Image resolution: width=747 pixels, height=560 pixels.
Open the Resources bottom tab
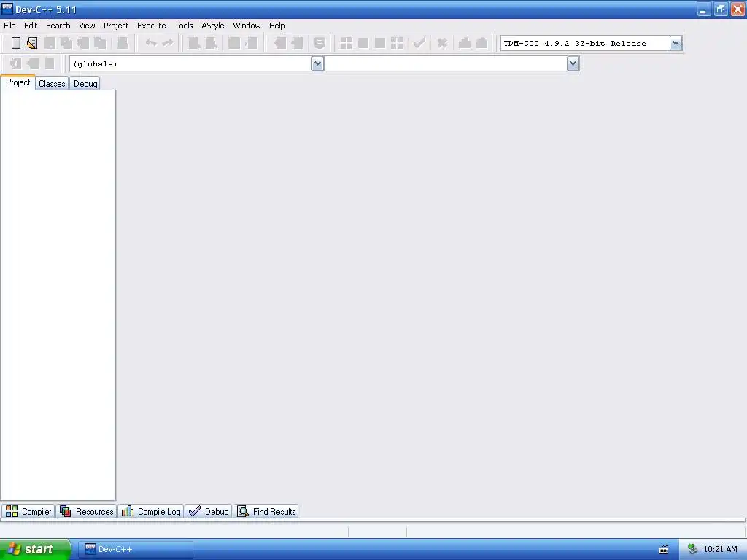click(87, 511)
